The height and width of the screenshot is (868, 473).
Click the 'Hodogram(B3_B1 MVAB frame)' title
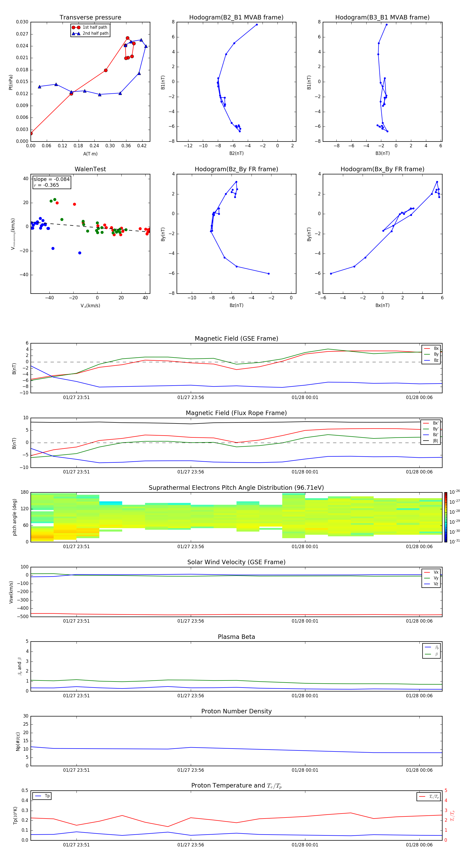[x=382, y=17]
